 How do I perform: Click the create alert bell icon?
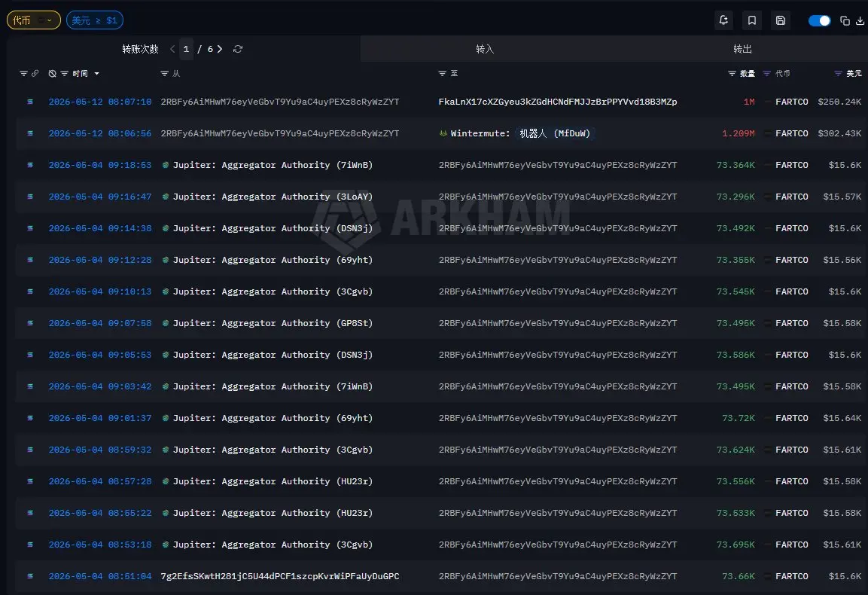[723, 20]
